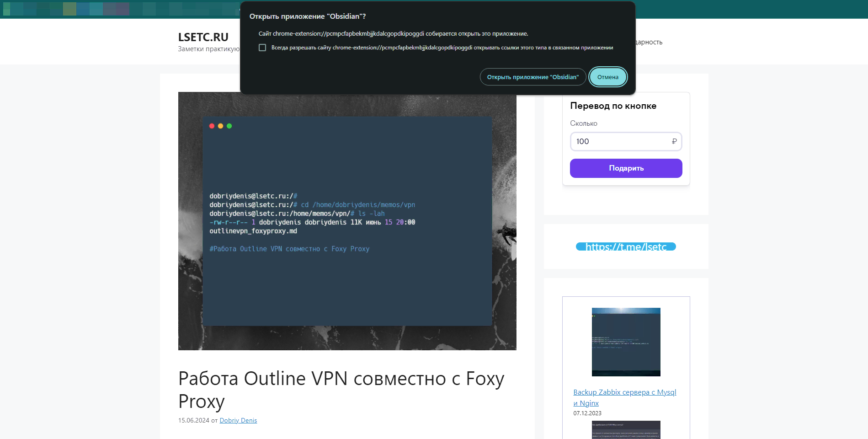Click the Подарить donate button
Viewport: 868px width, 439px height.
[x=626, y=168]
